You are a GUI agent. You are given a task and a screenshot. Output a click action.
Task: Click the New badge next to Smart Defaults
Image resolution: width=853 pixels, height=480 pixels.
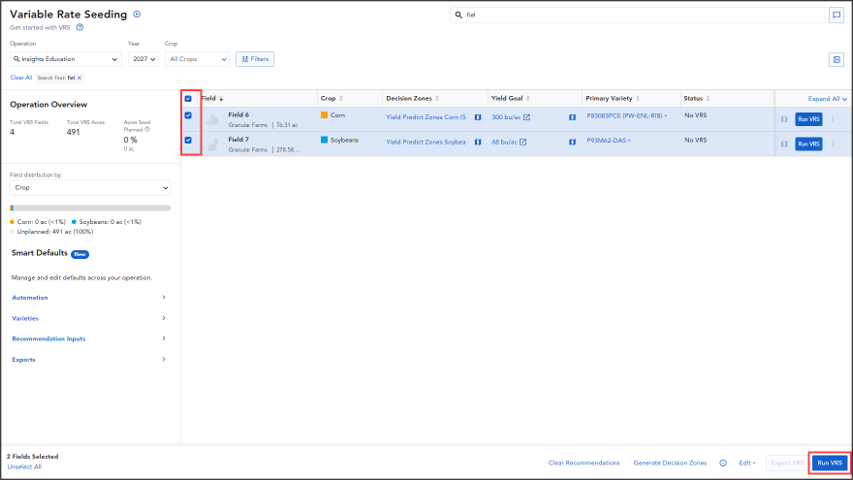click(x=80, y=254)
